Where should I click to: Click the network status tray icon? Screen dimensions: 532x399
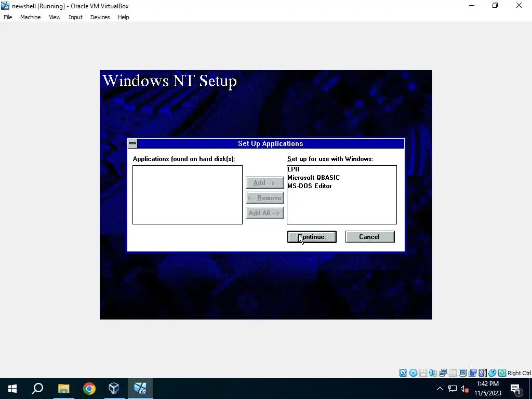(453, 389)
